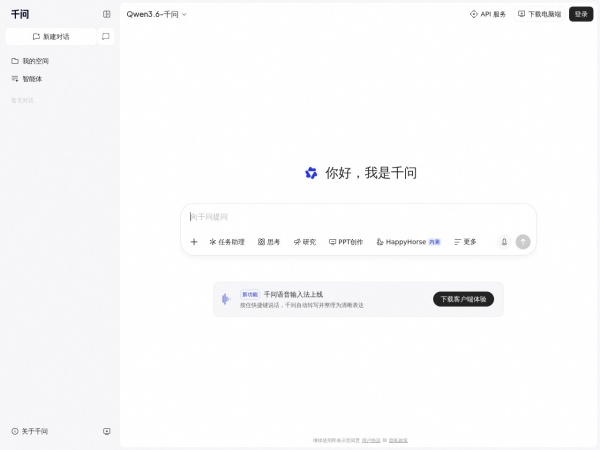600x450 pixels.
Task: Open the 用户协议 link in the footer
Action: pyautogui.click(x=371, y=440)
